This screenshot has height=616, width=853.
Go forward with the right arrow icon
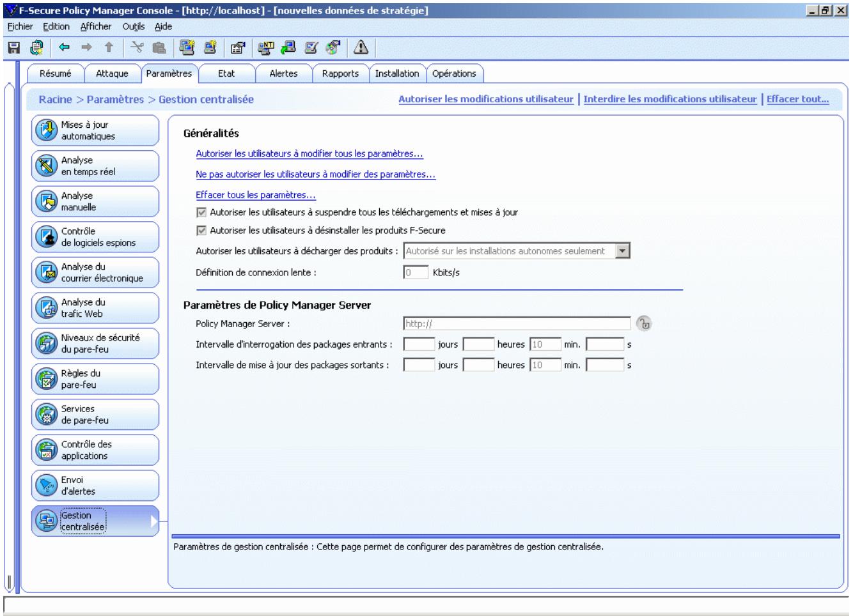coord(86,47)
